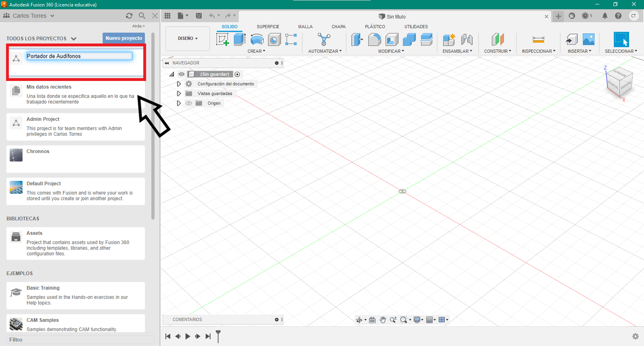Image resolution: width=644 pixels, height=346 pixels.
Task: Expand the Origen node
Action: tap(179, 103)
